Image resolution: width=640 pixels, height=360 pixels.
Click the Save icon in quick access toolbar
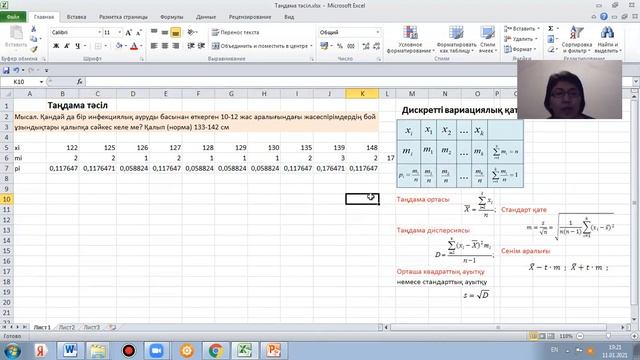pos(6,70)
